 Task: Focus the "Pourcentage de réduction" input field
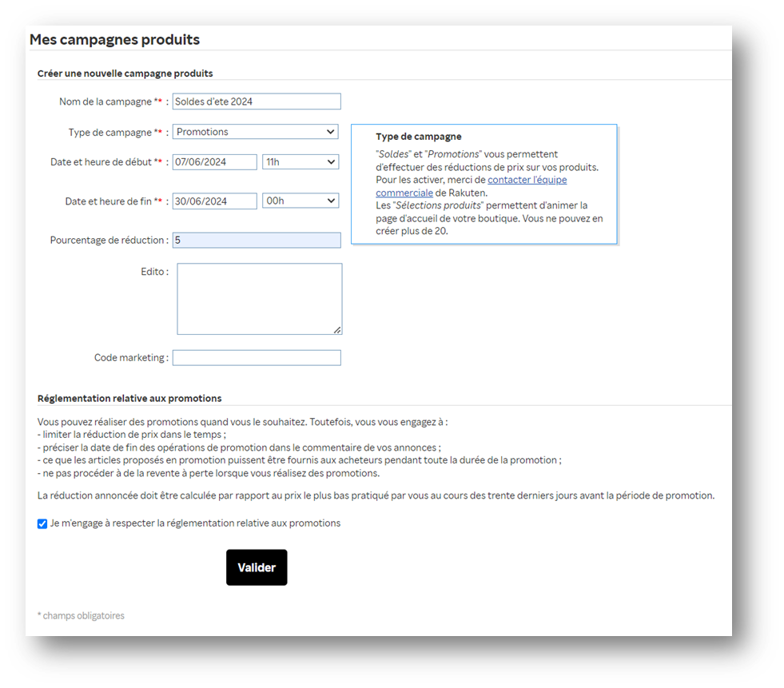pyautogui.click(x=257, y=241)
